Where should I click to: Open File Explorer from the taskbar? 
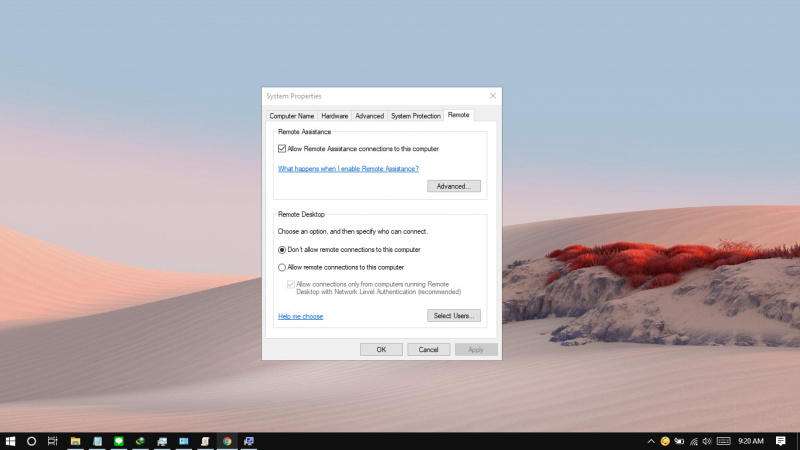coord(75,441)
